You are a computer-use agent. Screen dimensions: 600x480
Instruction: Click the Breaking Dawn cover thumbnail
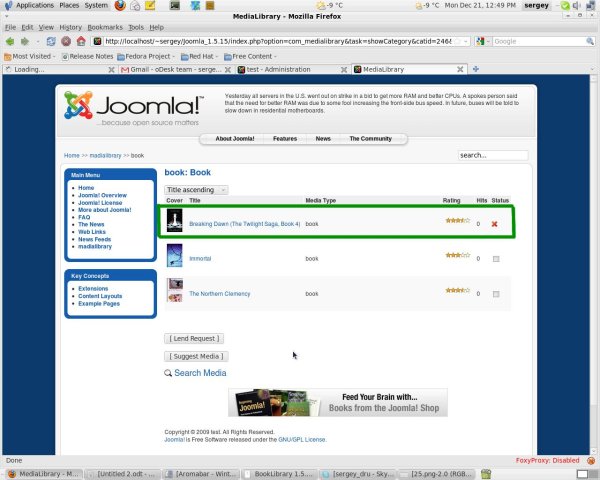coord(174,220)
